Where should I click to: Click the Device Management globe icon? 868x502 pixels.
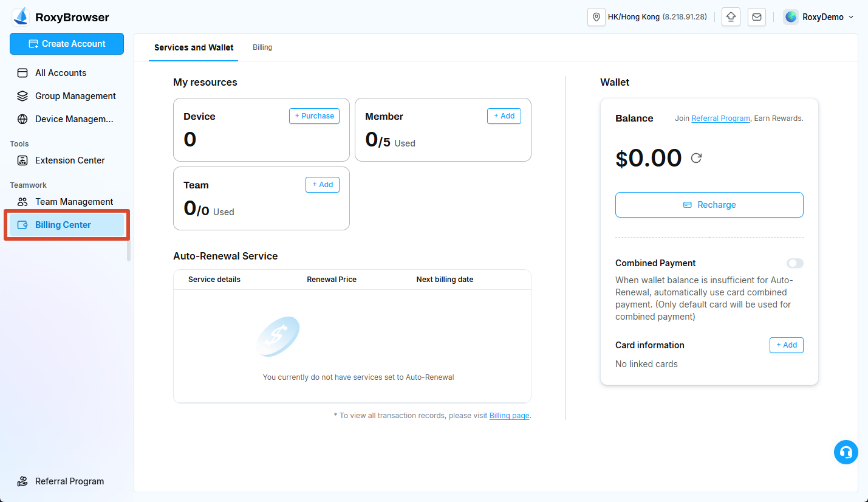22,119
